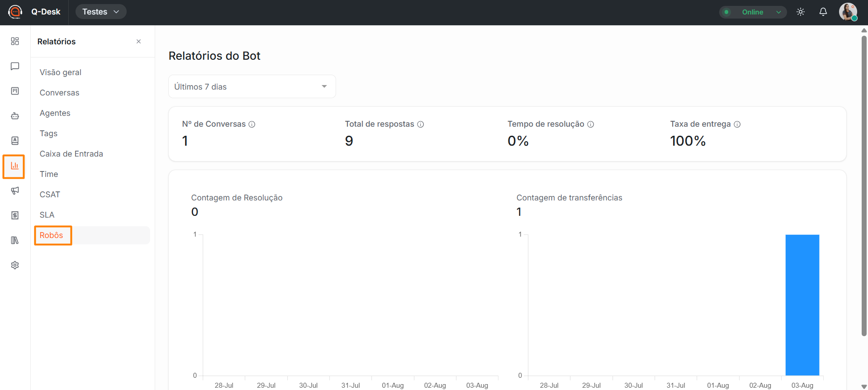Screen dimensions: 868x390
Task: Open the conversations chat bubble icon
Action: click(15, 66)
